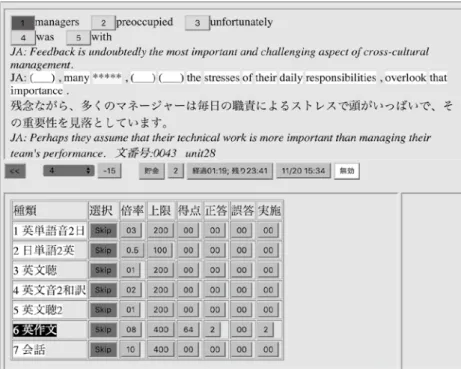Click the 03 multiplier for 英単語音2日
Image resolution: width=461 pixels, height=369 pixels.
tap(131, 230)
